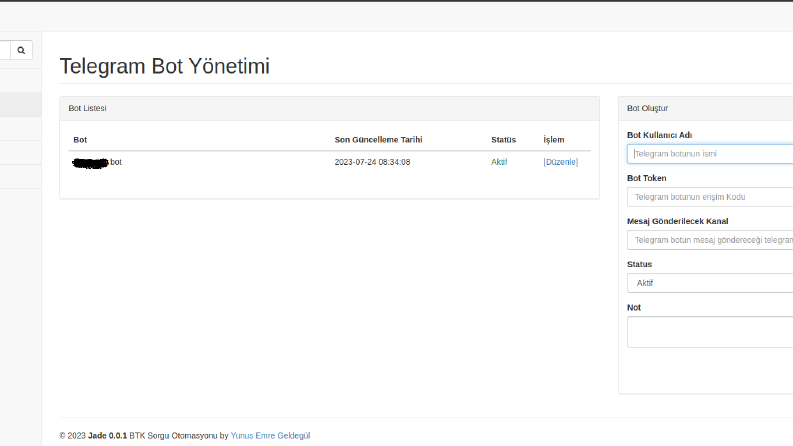Click the Bot Listesi panel heading
Image resolution: width=793 pixels, height=446 pixels.
(x=87, y=108)
